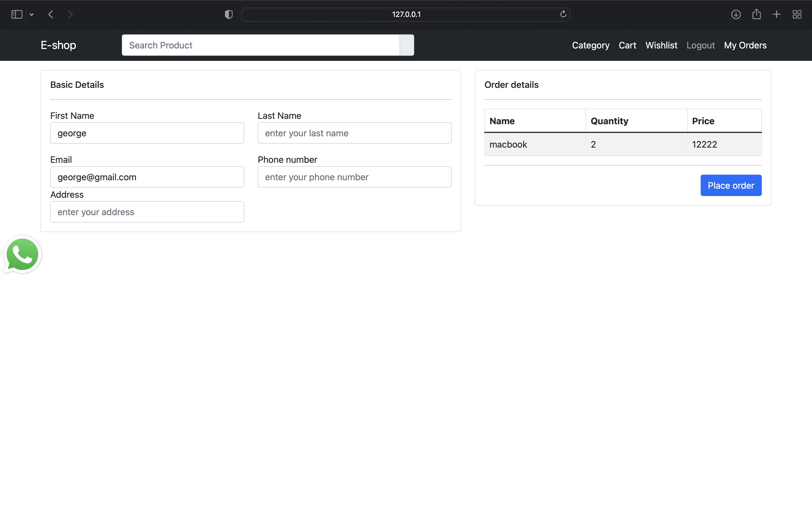Click the WhatsApp chat icon

[x=22, y=255]
